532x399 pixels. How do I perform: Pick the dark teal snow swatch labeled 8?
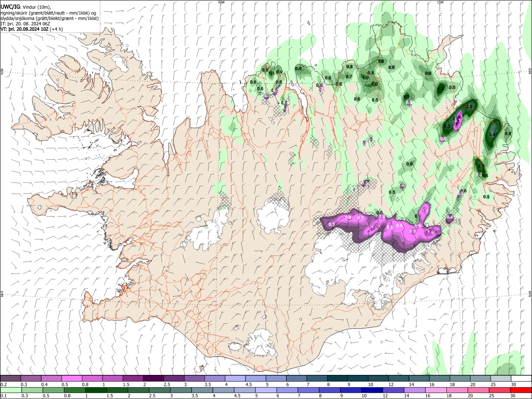(337, 378)
